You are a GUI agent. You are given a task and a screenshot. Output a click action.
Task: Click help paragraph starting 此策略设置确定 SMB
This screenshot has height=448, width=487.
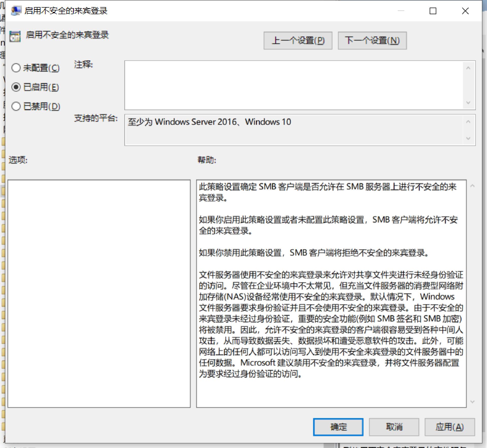[328, 192]
